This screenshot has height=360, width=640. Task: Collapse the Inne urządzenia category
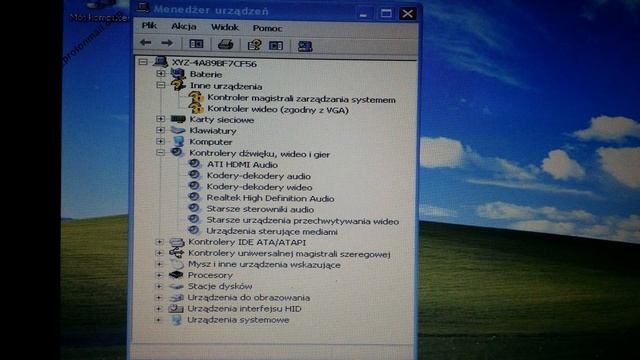click(160, 85)
